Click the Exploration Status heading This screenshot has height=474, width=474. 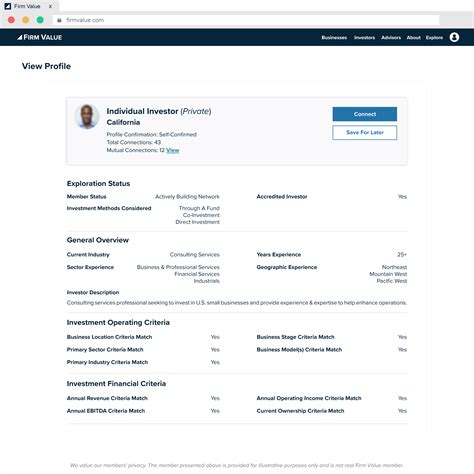coord(98,183)
